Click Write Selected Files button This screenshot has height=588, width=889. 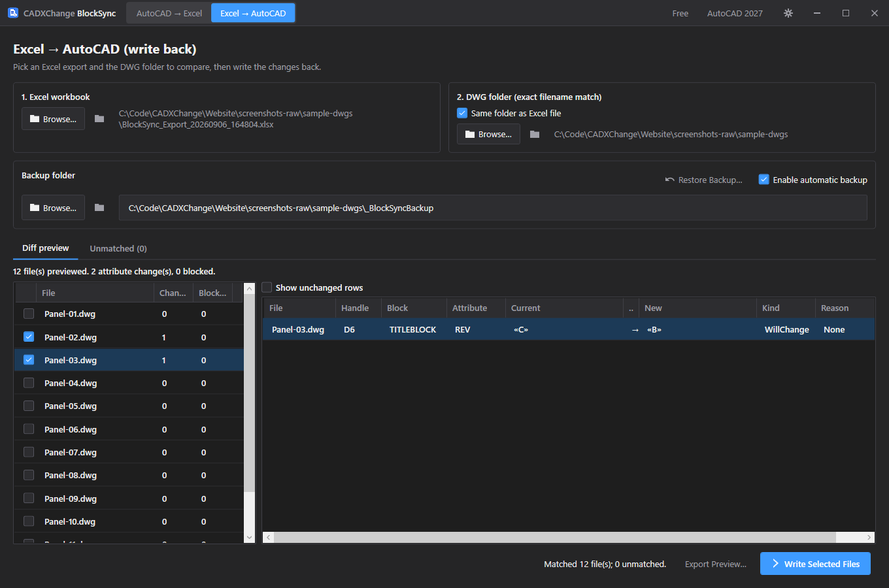click(x=815, y=564)
